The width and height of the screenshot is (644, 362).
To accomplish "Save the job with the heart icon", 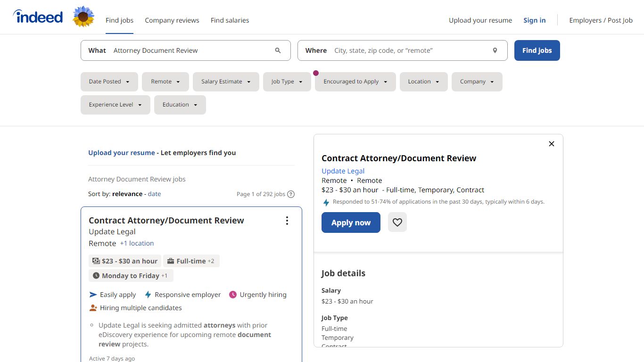I will [x=397, y=222].
